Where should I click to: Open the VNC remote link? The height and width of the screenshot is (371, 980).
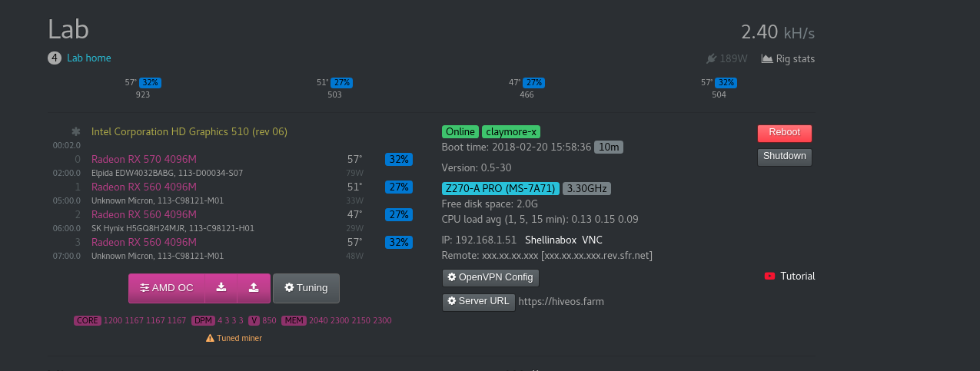click(x=593, y=240)
